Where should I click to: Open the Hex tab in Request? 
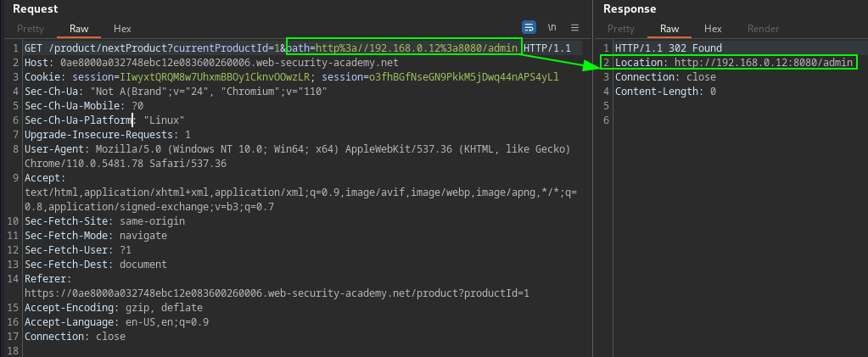(x=122, y=29)
